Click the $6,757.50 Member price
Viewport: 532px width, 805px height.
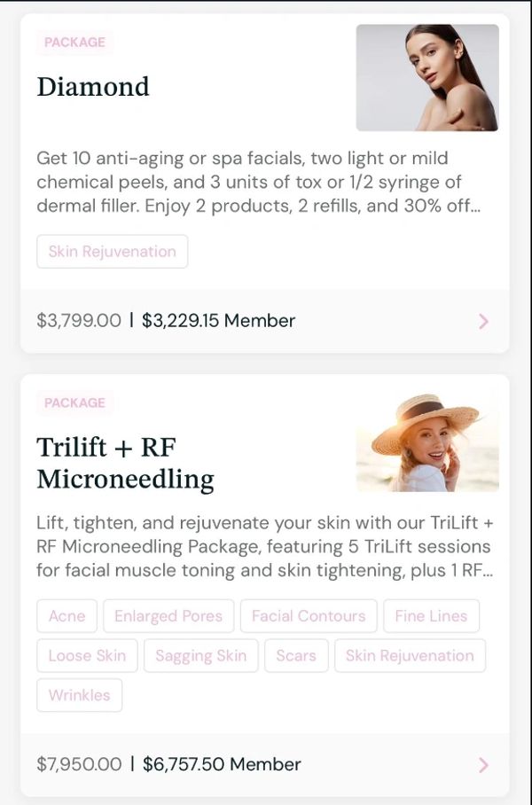tap(222, 764)
